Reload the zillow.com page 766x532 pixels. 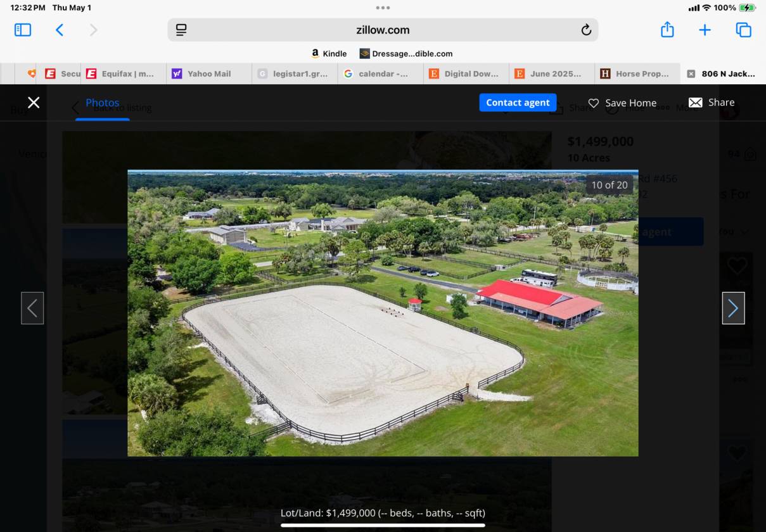pos(585,30)
